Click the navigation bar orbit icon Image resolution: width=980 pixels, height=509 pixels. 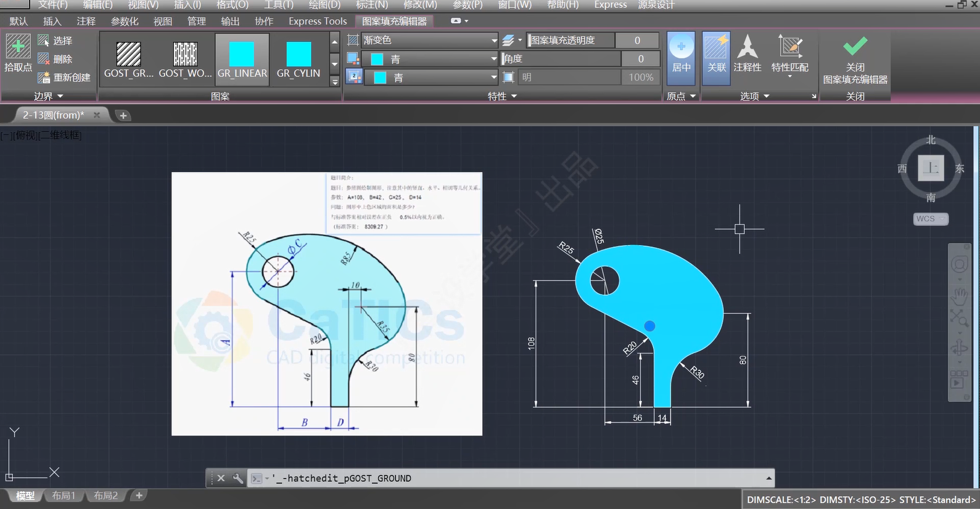[x=959, y=348]
